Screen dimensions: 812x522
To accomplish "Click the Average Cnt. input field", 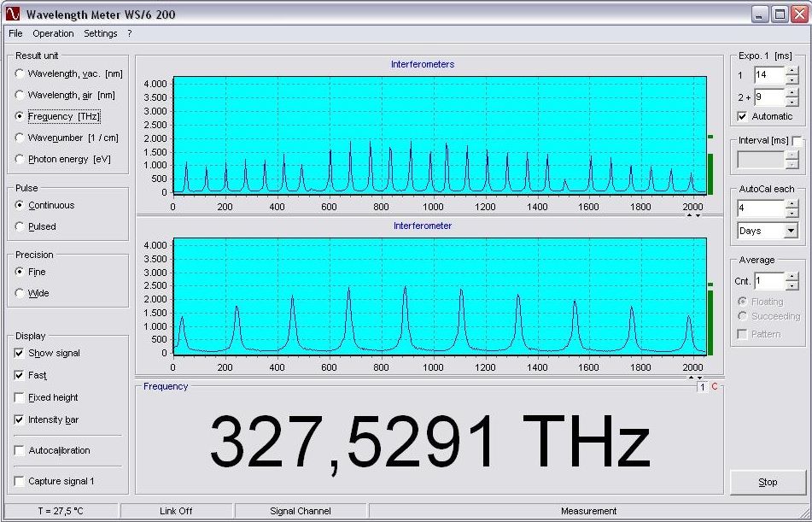I will pyautogui.click(x=769, y=281).
